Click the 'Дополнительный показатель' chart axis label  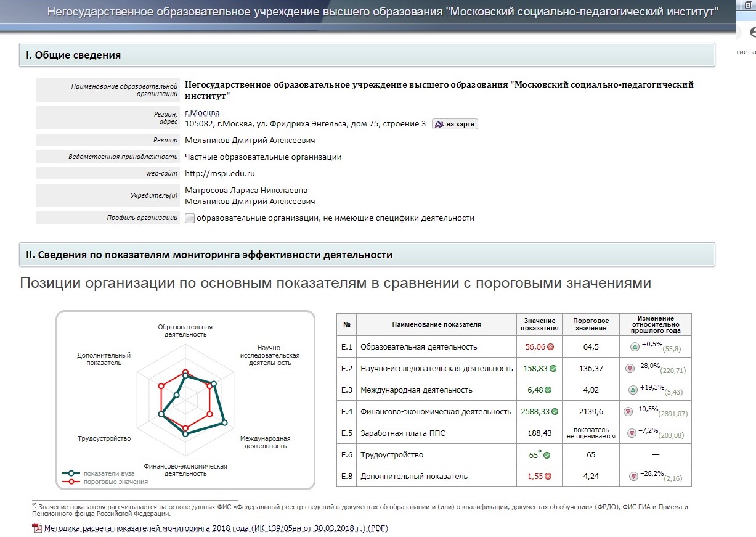click(x=104, y=359)
